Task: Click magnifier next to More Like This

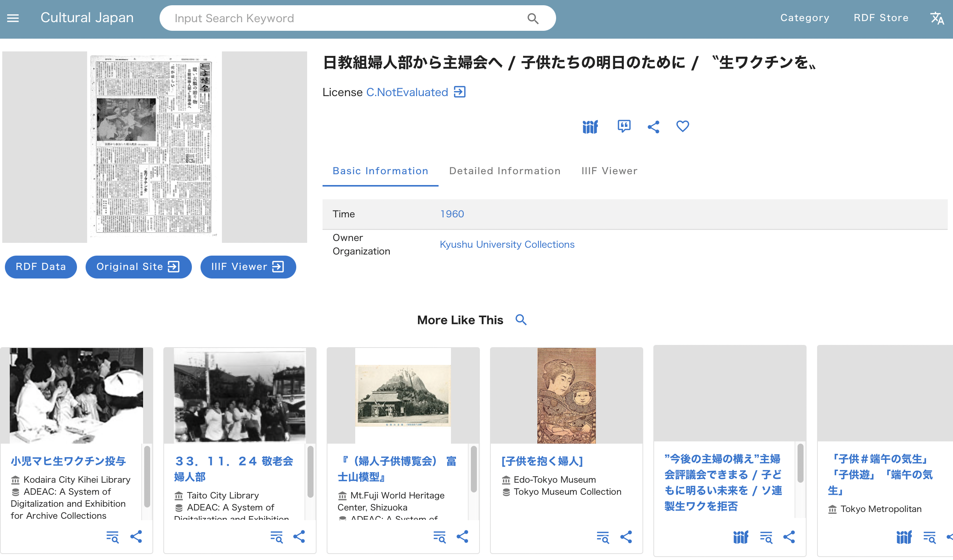Action: [521, 320]
